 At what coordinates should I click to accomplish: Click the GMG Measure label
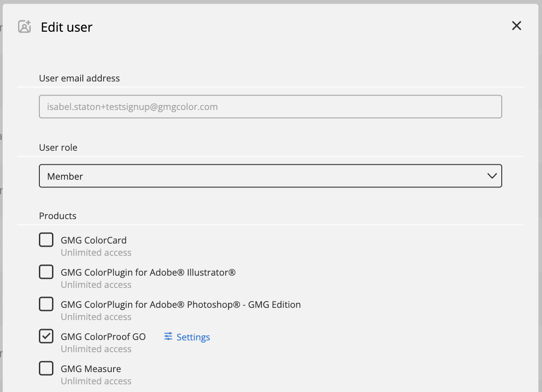pyautogui.click(x=91, y=369)
